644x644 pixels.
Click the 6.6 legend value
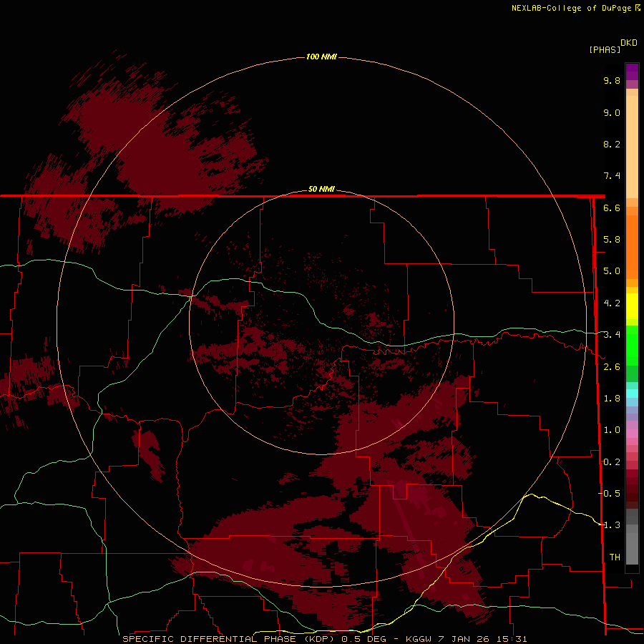point(612,208)
